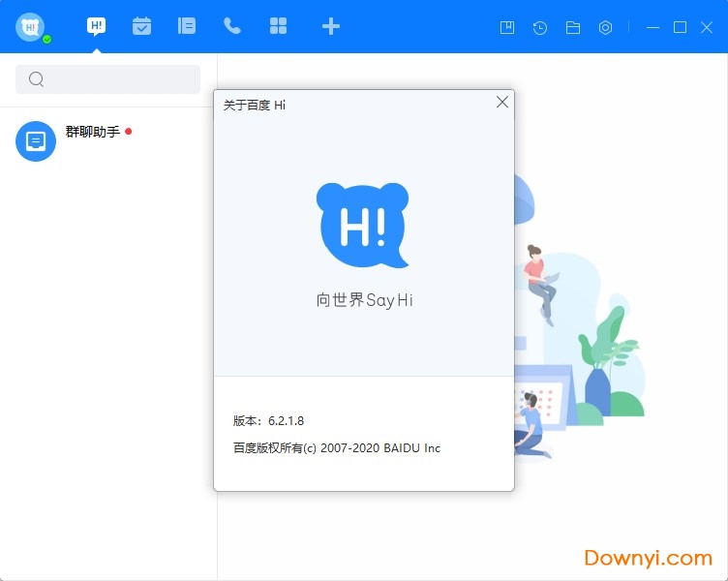The width and height of the screenshot is (728, 581).
Task: Open the phone call icon
Action: click(232, 26)
